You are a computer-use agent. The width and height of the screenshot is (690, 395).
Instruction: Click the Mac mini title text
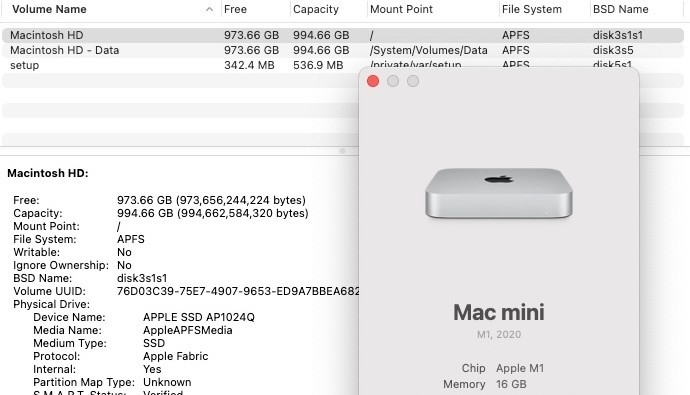pos(499,312)
